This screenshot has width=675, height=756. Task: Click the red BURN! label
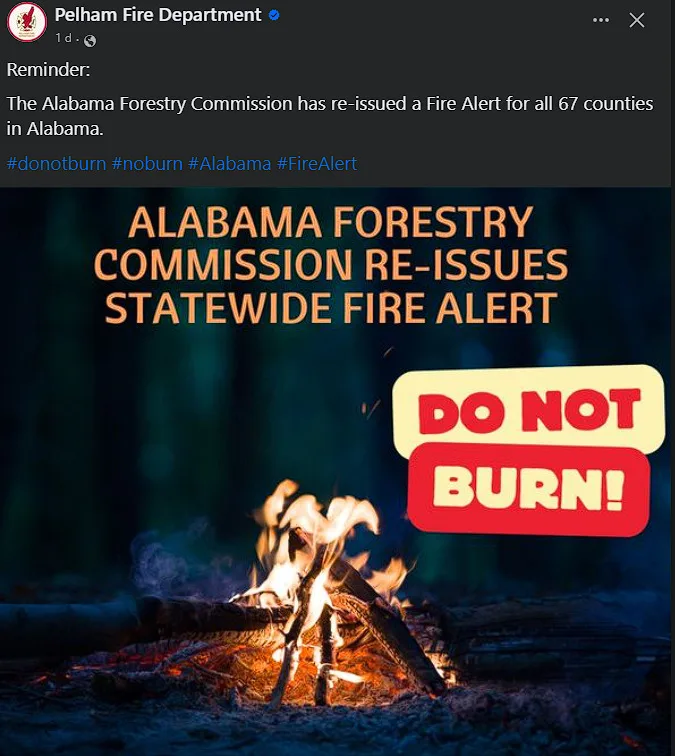tap(529, 491)
